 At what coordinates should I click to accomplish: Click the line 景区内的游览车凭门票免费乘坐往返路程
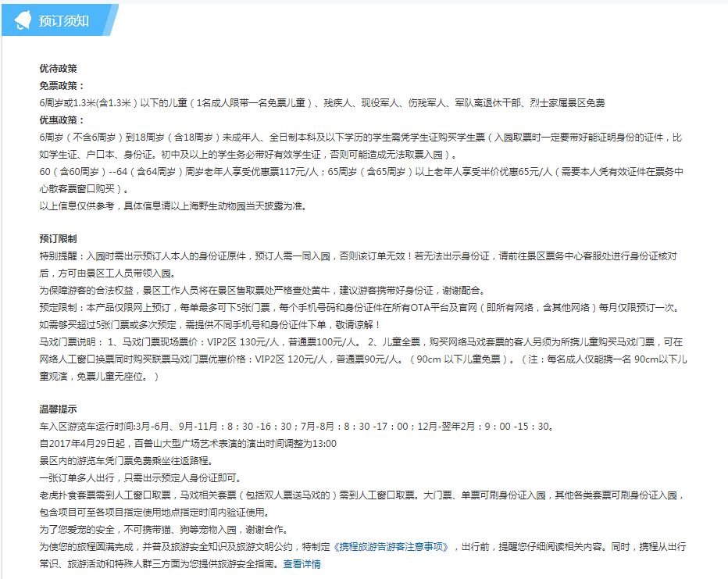[127, 460]
